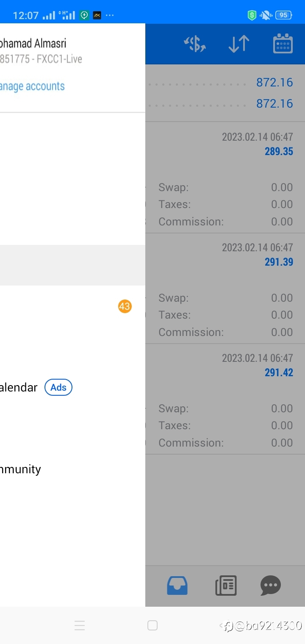Image resolution: width=305 pixels, height=644 pixels.
Task: Open the Community menu entry
Action: click(20, 469)
